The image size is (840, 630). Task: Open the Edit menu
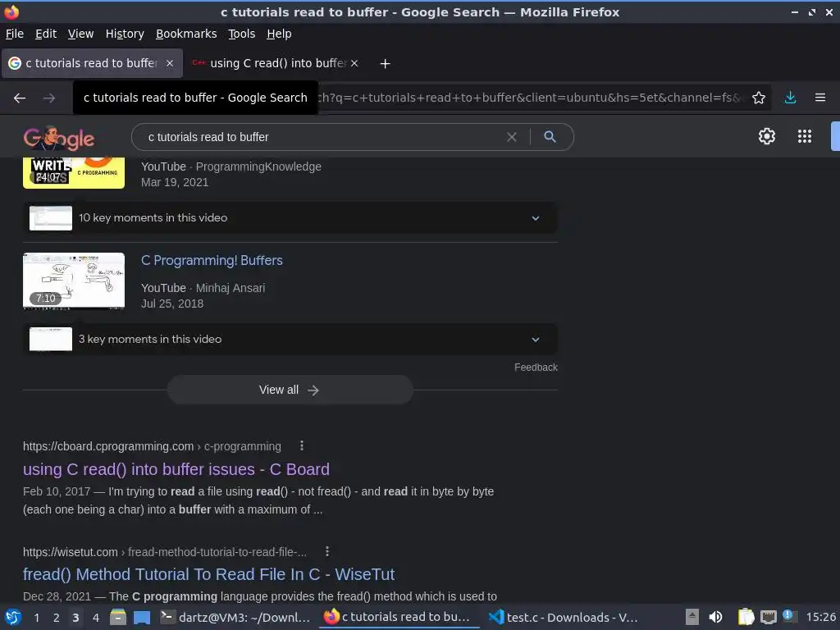pos(46,34)
